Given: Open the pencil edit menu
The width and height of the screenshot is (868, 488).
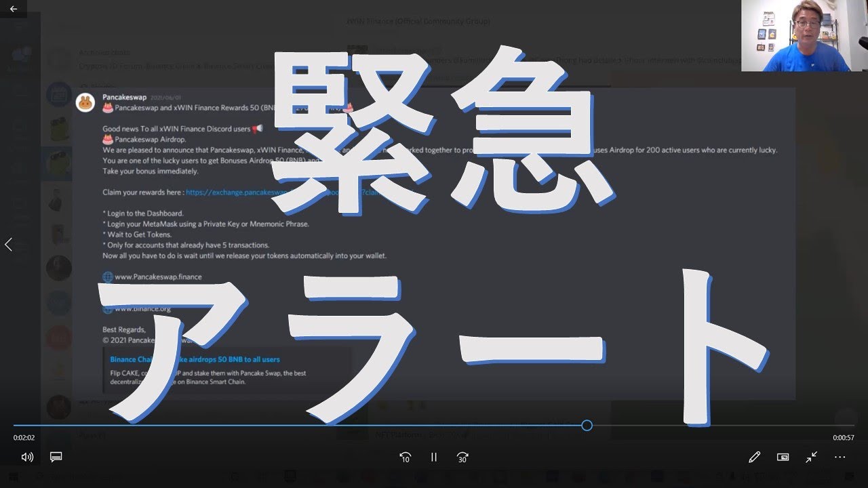Looking at the screenshot, I should (754, 457).
